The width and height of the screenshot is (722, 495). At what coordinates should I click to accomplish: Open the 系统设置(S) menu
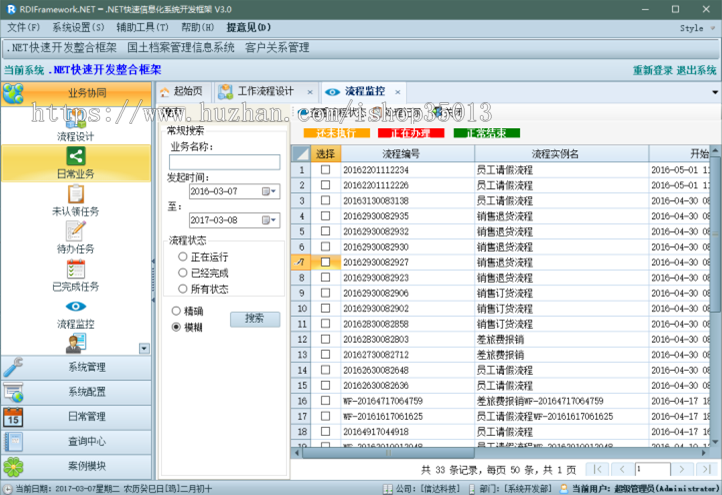pos(78,27)
